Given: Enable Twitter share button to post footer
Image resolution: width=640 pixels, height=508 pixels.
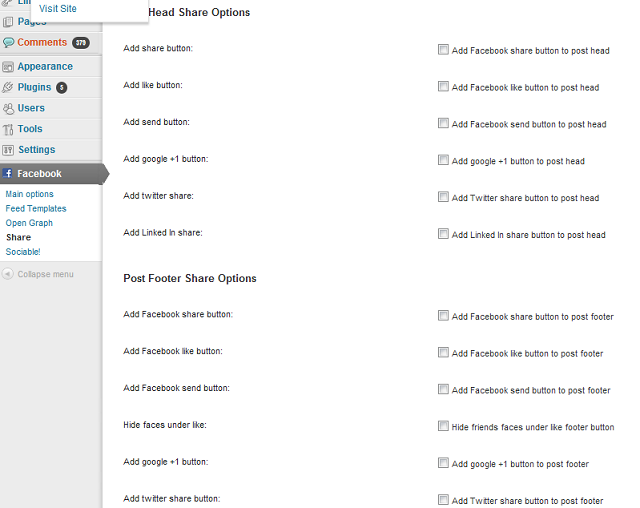Looking at the screenshot, I should pyautogui.click(x=443, y=499).
